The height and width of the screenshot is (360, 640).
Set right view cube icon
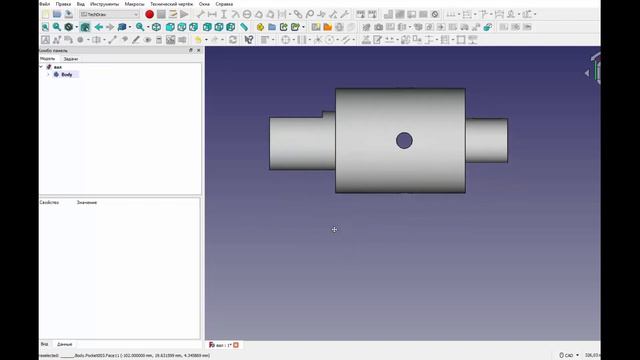pyautogui.click(x=193, y=27)
